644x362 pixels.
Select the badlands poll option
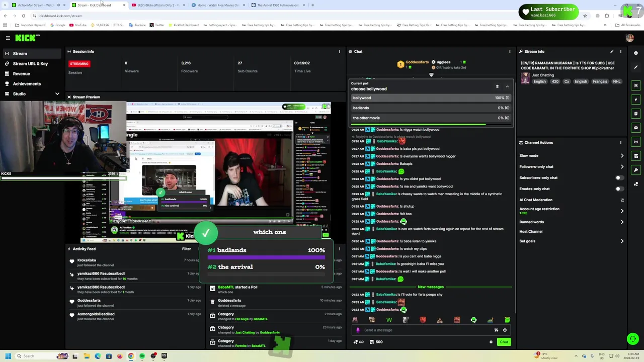[x=431, y=108]
